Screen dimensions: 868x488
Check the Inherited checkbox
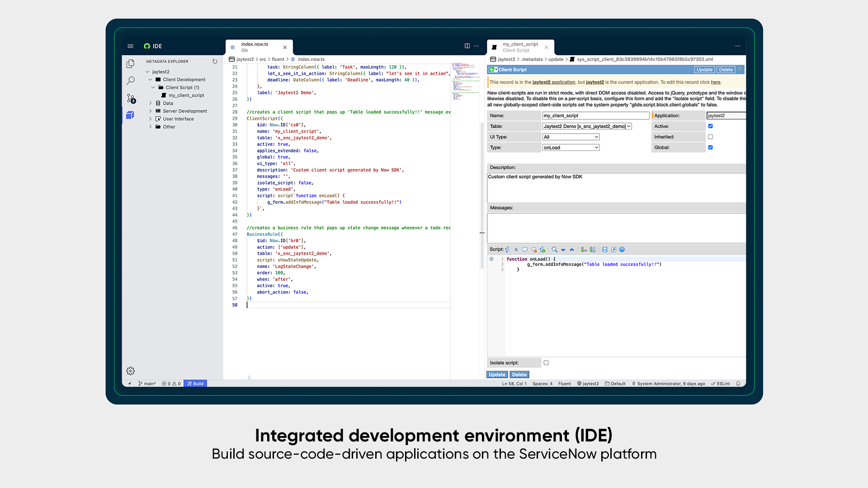point(710,137)
